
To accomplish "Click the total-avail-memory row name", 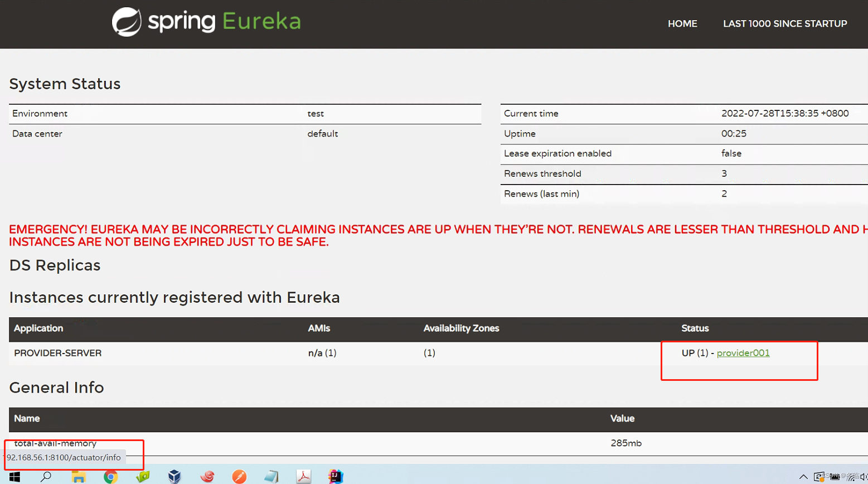I will point(55,443).
